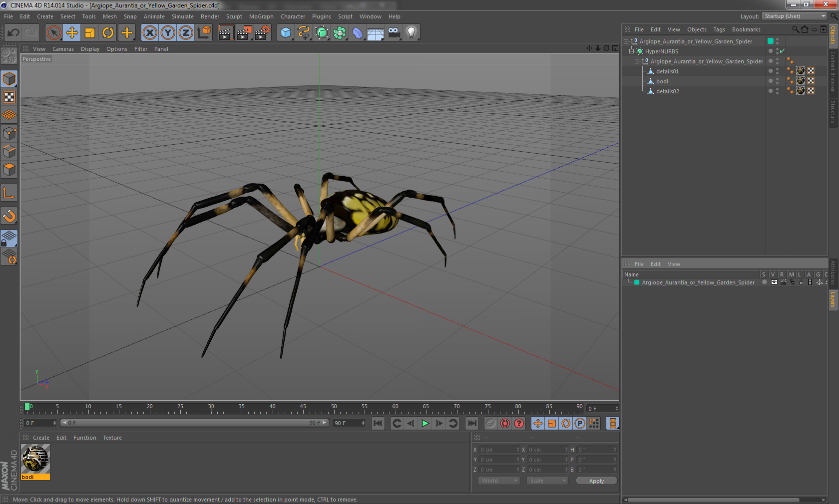Go to start of animation
839x504 pixels.
pyautogui.click(x=378, y=423)
